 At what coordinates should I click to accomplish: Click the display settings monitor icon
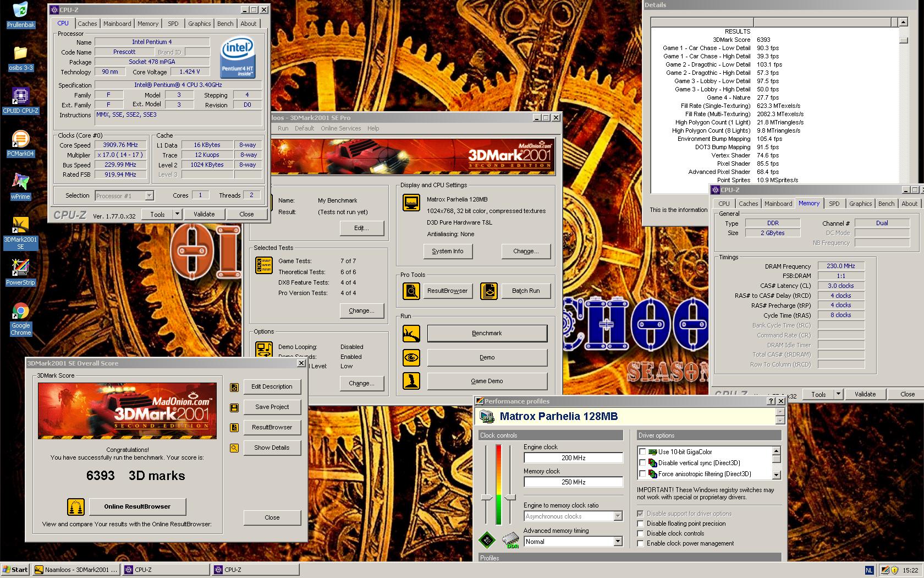[x=411, y=203]
